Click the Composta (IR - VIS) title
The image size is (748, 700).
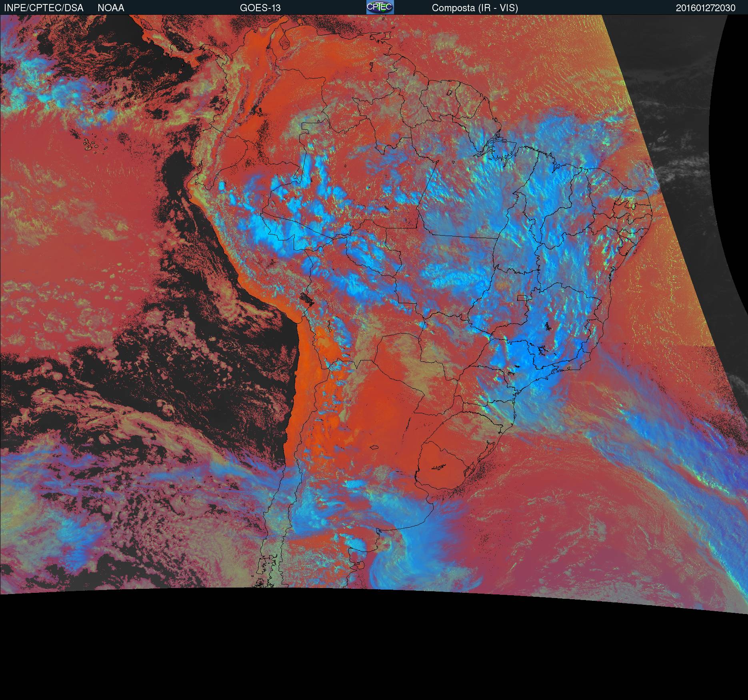click(475, 8)
